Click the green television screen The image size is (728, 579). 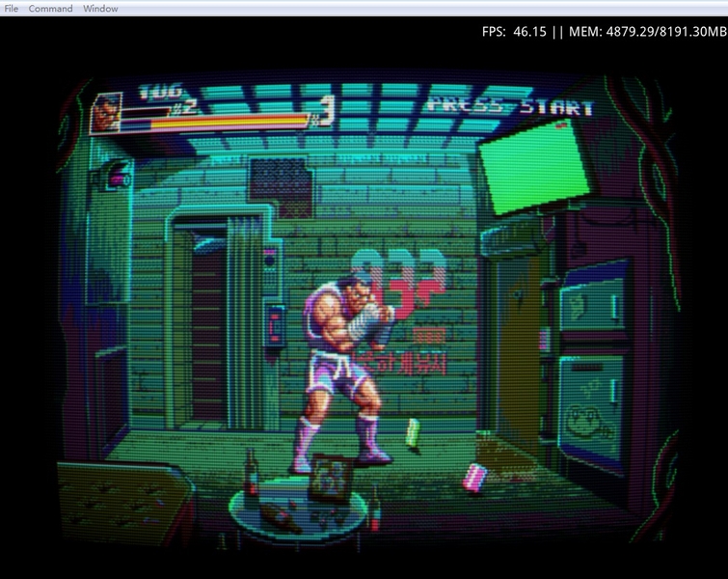(x=533, y=166)
